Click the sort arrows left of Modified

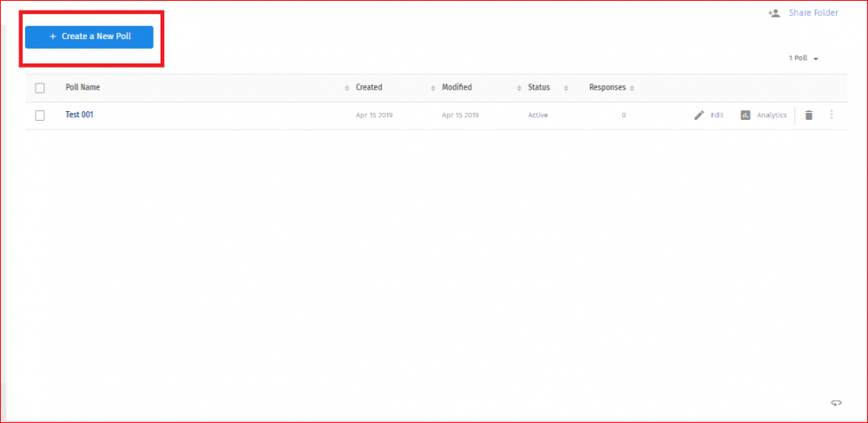(x=433, y=88)
